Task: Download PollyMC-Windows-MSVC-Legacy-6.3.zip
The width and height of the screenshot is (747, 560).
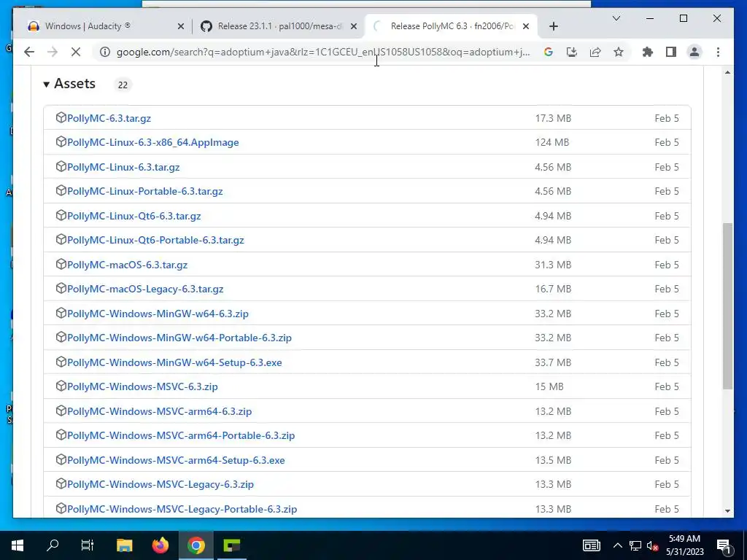Action: click(x=160, y=484)
